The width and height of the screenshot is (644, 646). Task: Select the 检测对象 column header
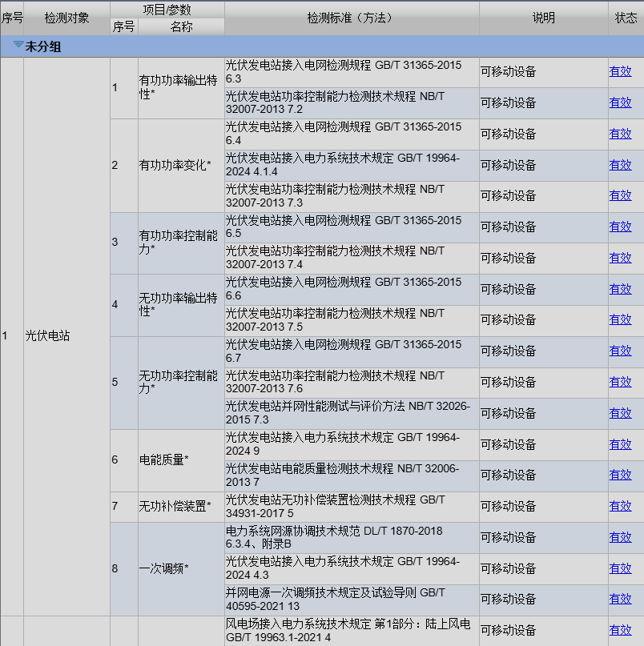pos(66,18)
